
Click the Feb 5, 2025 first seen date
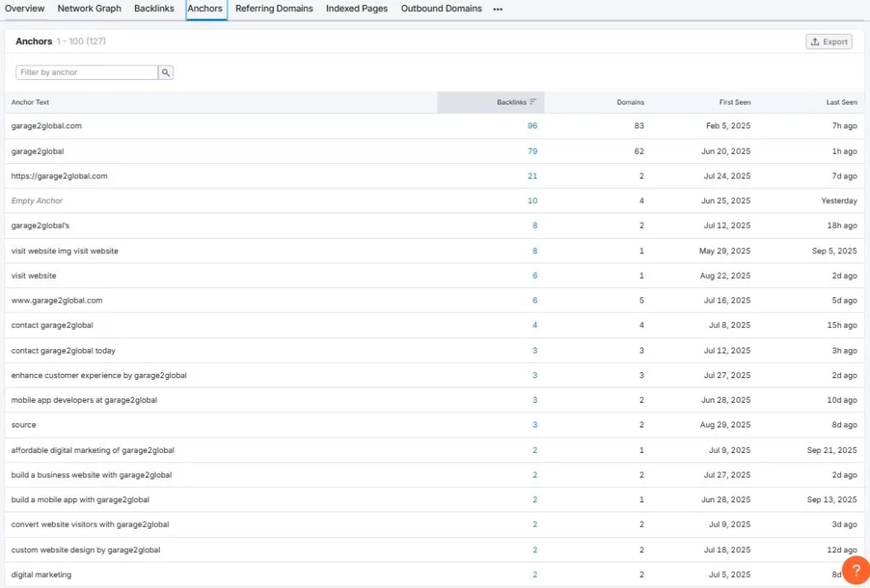[x=728, y=126]
